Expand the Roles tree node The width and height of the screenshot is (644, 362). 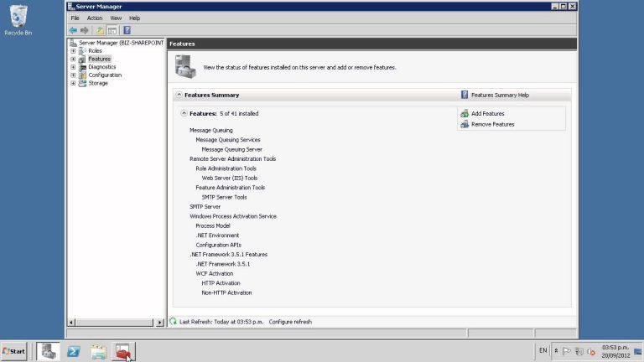(x=73, y=51)
